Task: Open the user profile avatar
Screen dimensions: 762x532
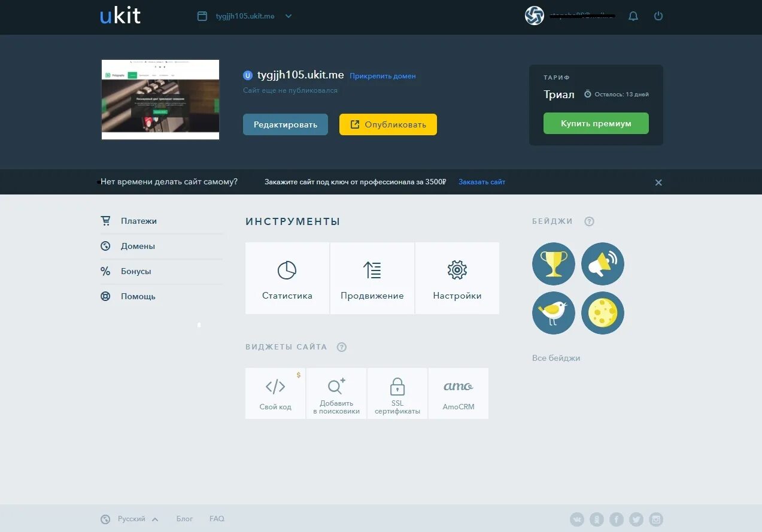Action: (x=534, y=16)
